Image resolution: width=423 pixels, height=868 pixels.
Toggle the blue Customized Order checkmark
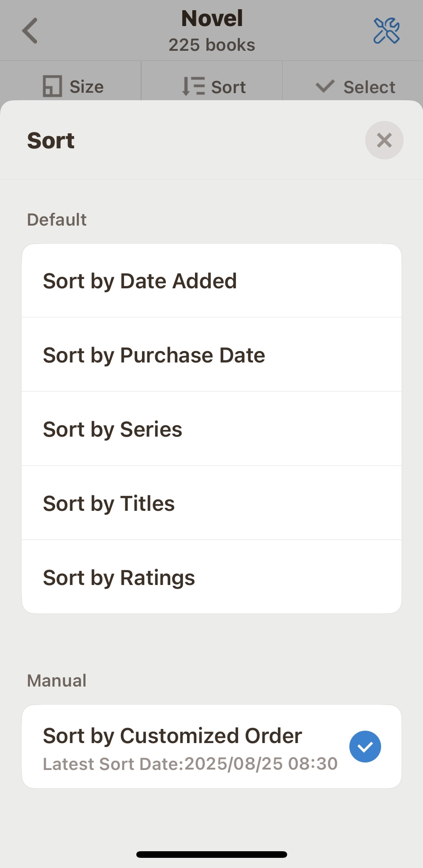point(365,747)
